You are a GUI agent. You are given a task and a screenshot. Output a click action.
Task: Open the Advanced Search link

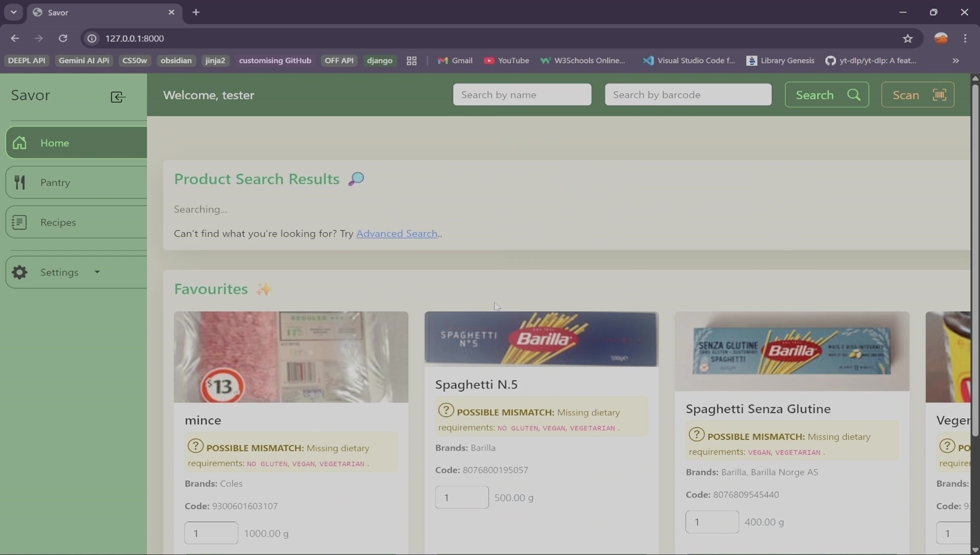click(x=397, y=234)
